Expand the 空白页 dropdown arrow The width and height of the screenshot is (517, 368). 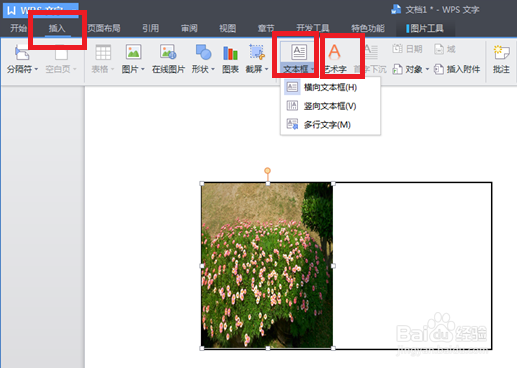point(75,69)
